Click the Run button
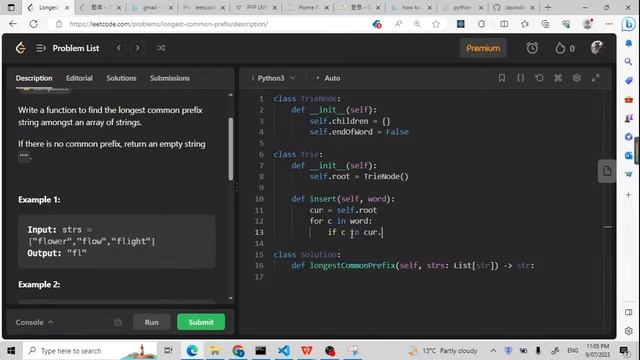The height and width of the screenshot is (360, 640). coord(151,322)
